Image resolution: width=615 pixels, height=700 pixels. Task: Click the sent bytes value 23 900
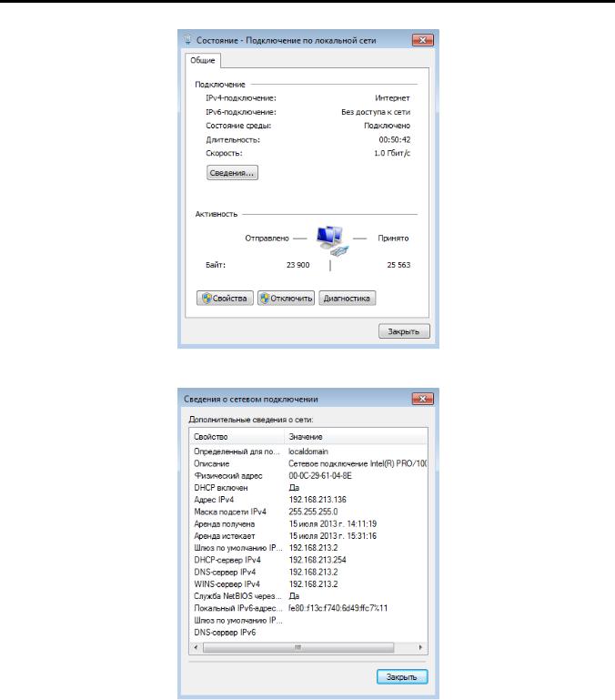(x=297, y=265)
